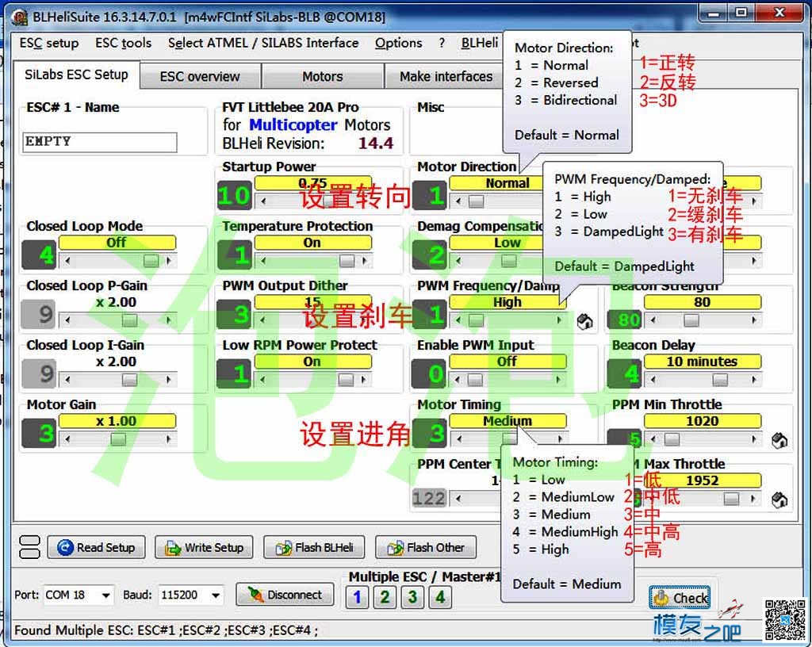
Task: Click the Closed Loop Mode slider thumb
Action: tap(151, 261)
